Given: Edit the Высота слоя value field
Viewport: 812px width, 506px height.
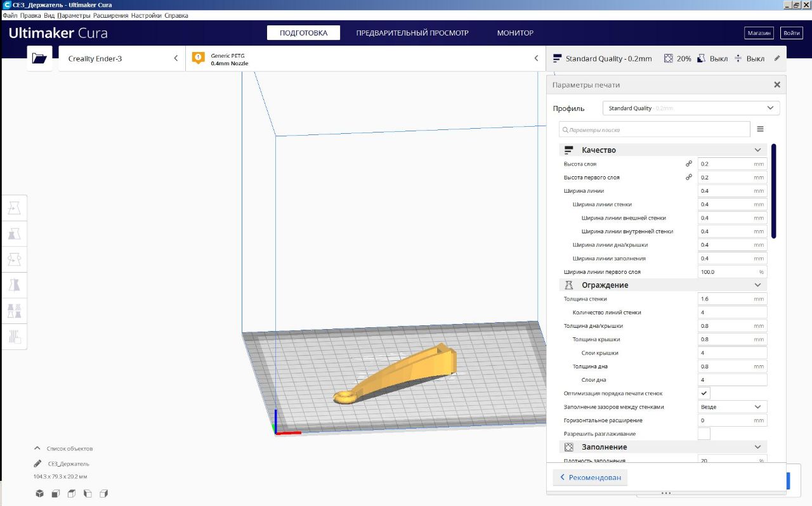Looking at the screenshot, I should [x=732, y=164].
